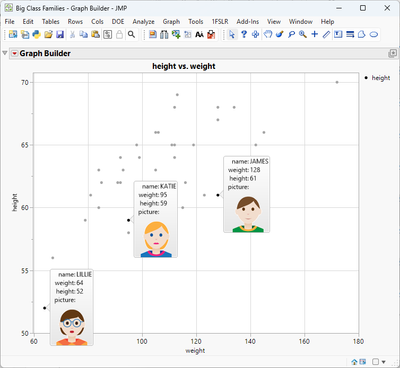Select the Annotate text box tool
This screenshot has height=368, width=400.
(338, 34)
